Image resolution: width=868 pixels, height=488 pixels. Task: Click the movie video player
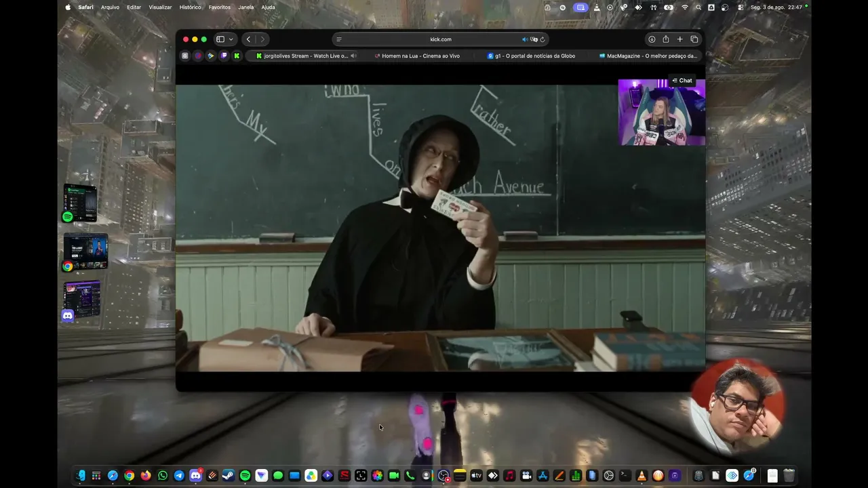tap(441, 228)
